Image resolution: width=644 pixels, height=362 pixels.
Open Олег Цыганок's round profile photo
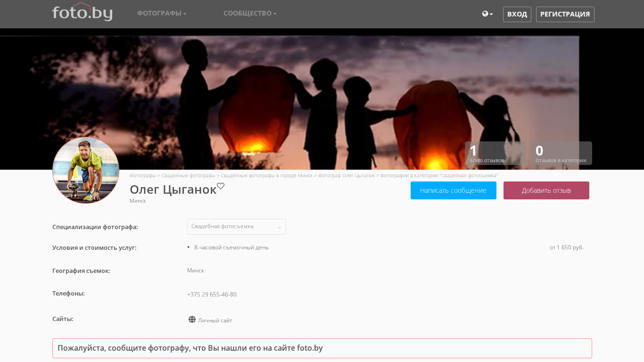pos(86,170)
